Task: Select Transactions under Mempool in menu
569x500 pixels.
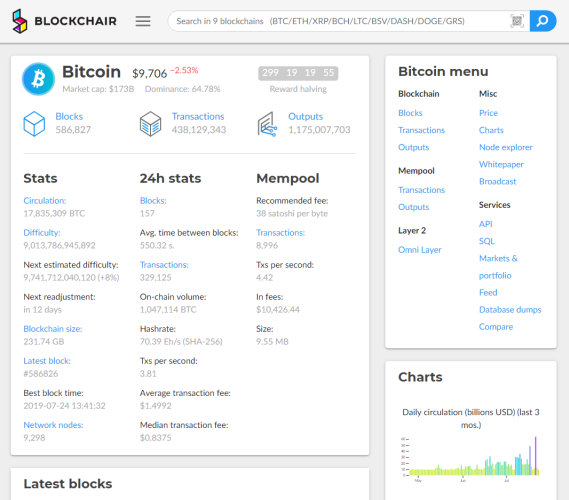Action: pos(421,190)
